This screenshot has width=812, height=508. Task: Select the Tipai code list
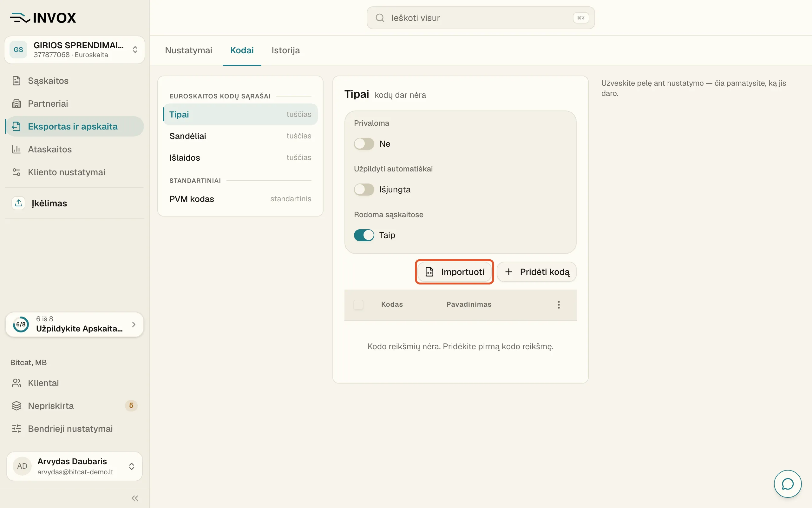pos(240,114)
